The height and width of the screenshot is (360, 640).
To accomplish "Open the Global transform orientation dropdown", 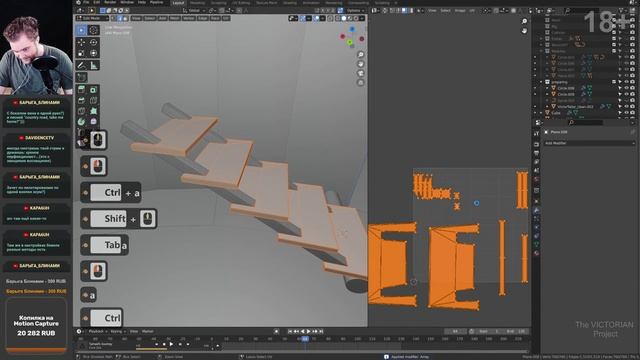I will pyautogui.click(x=194, y=11).
